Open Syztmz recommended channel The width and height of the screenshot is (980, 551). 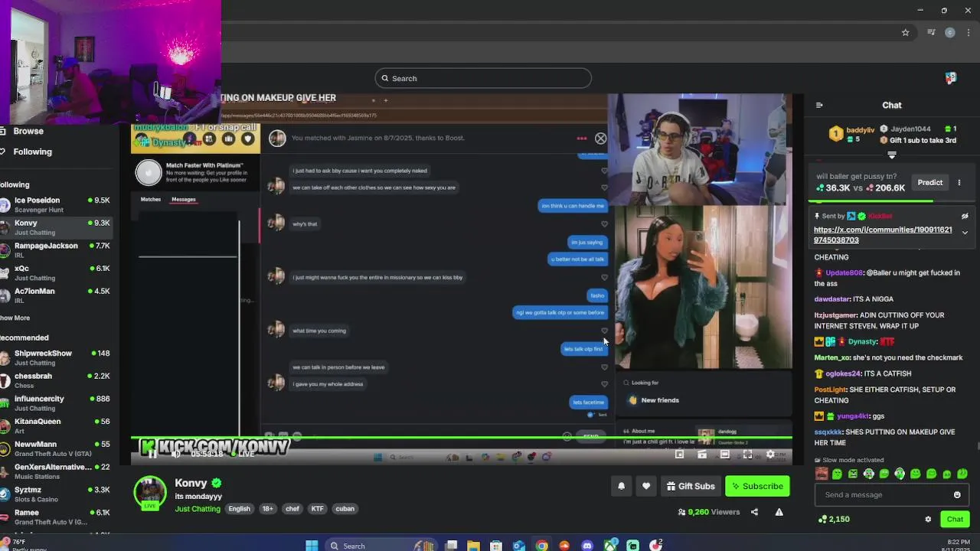click(56, 494)
